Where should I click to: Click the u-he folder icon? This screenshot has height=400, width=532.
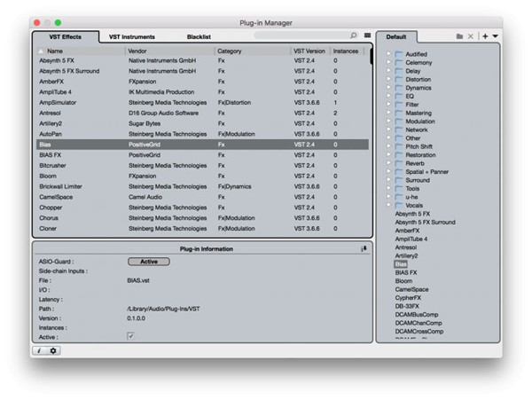click(x=399, y=197)
